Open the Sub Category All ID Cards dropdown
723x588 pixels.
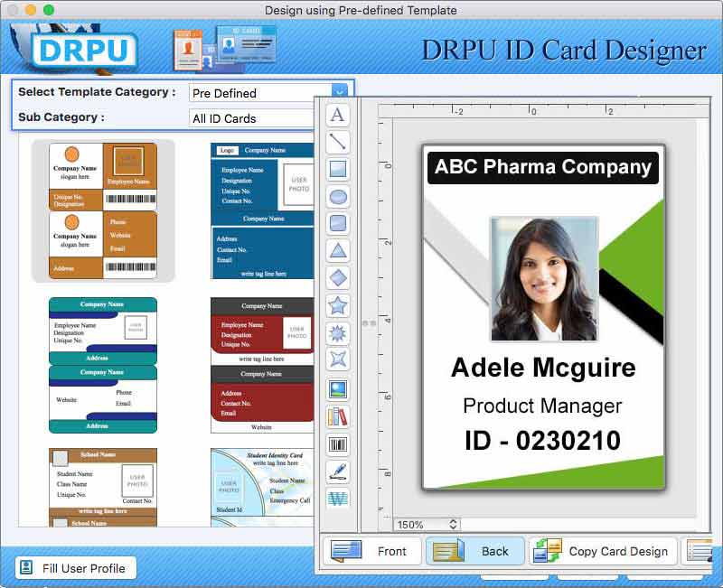[x=252, y=118]
